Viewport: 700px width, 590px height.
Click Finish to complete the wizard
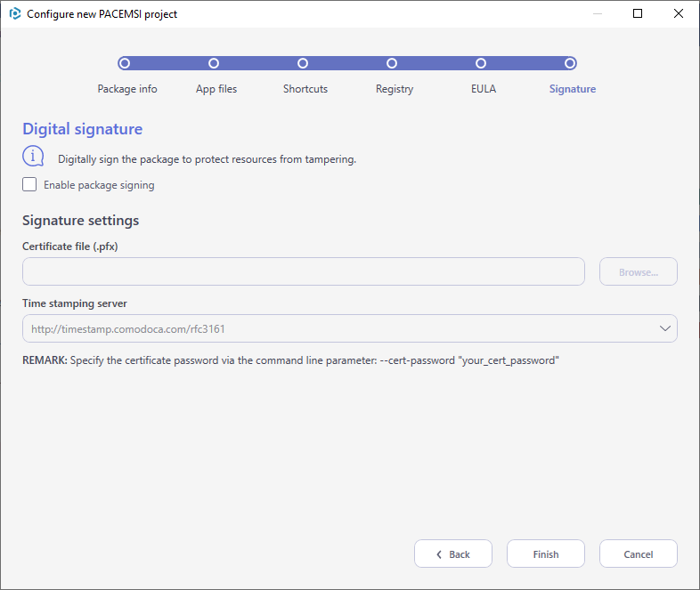546,554
